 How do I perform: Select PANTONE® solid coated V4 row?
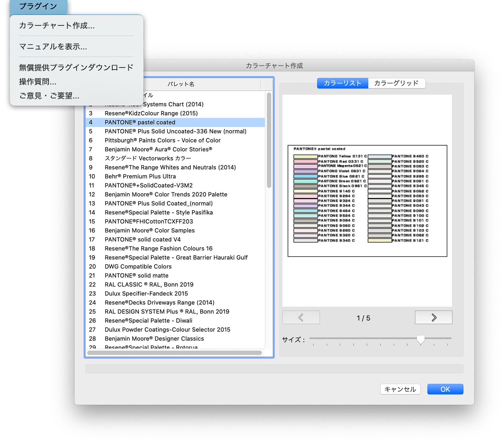coord(175,240)
